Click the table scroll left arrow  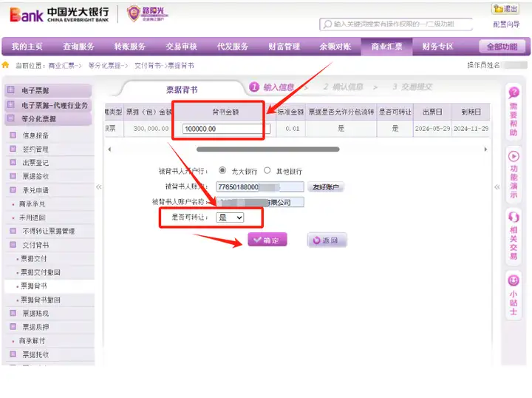[x=109, y=149]
